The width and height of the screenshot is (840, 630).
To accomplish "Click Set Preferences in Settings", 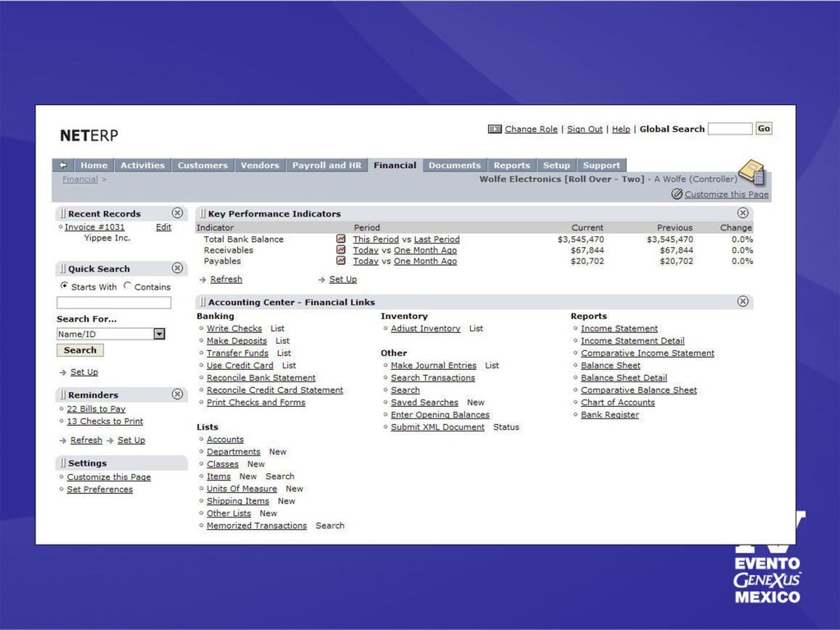I will tap(99, 489).
